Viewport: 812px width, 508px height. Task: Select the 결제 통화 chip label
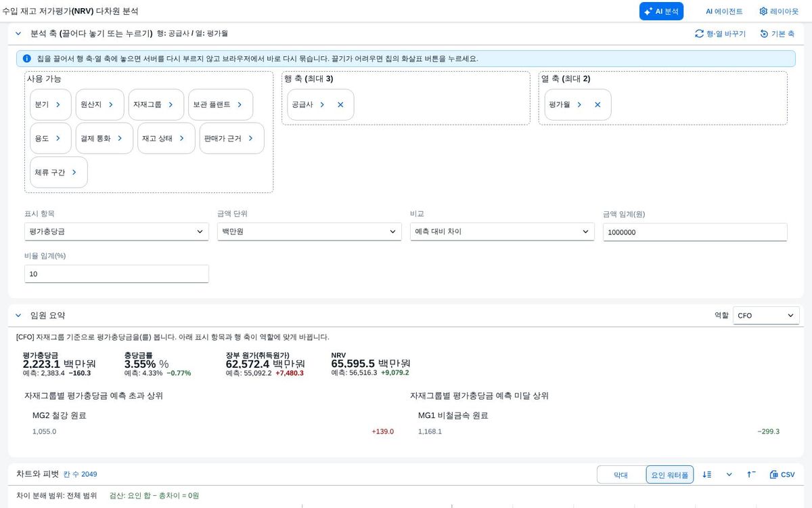95,138
